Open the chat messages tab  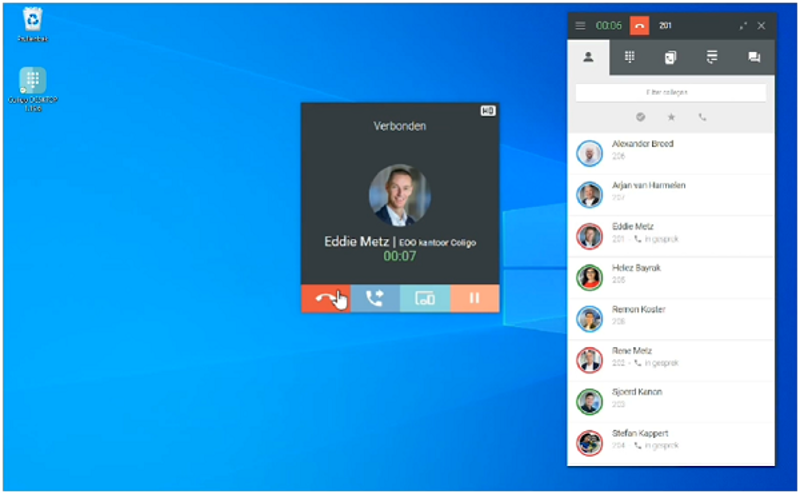[x=754, y=57]
